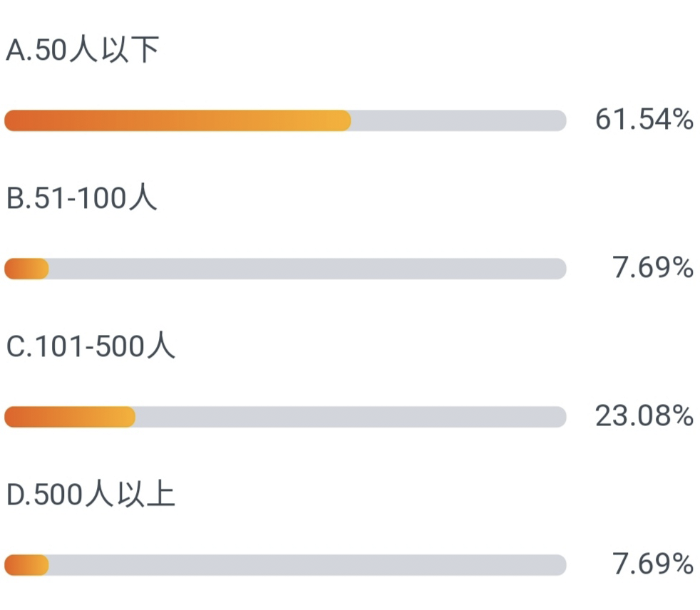Click the 61.54% result value

pos(644,120)
